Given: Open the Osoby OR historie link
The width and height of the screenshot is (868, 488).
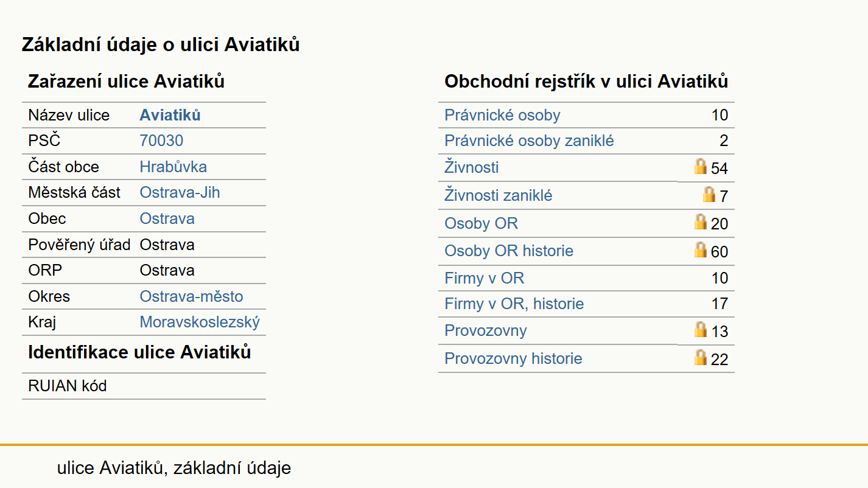Looking at the screenshot, I should 509,251.
